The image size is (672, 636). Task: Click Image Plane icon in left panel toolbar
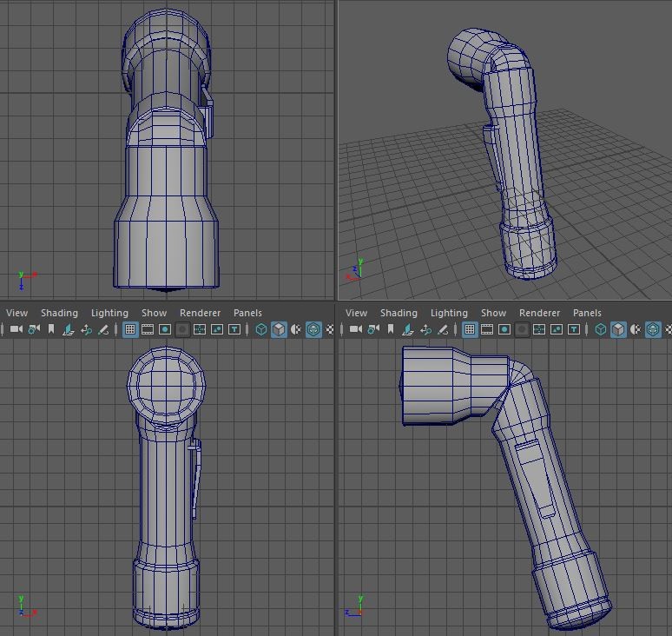(68, 329)
